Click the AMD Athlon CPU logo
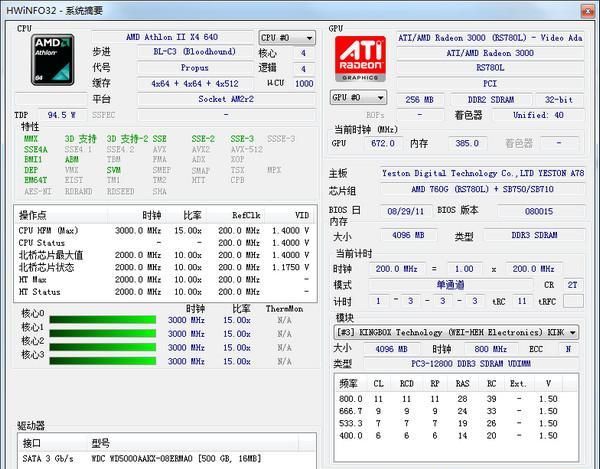The image size is (600, 469). click(x=52, y=60)
